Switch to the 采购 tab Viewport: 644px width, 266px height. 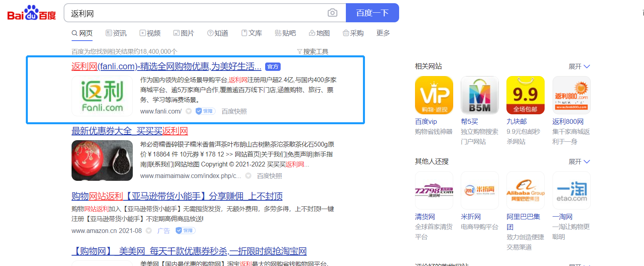pos(353,33)
